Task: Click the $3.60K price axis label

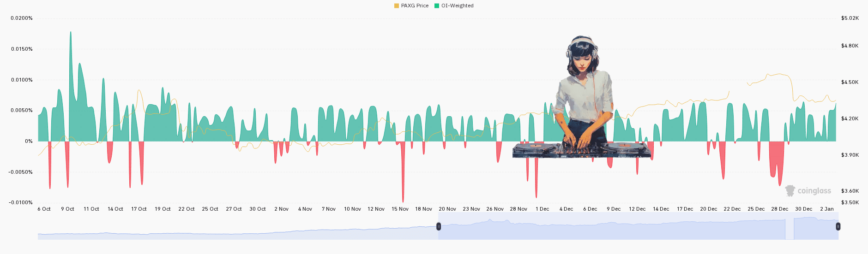Action: [x=850, y=191]
